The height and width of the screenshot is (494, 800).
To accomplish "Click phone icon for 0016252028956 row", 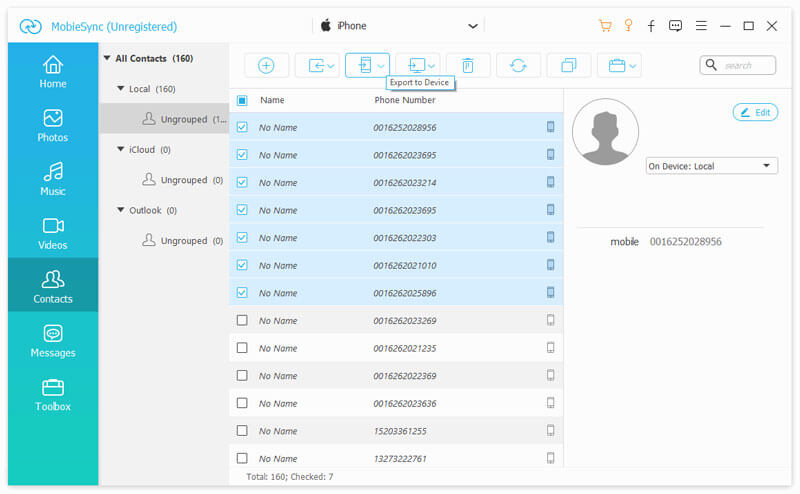I will pyautogui.click(x=551, y=127).
